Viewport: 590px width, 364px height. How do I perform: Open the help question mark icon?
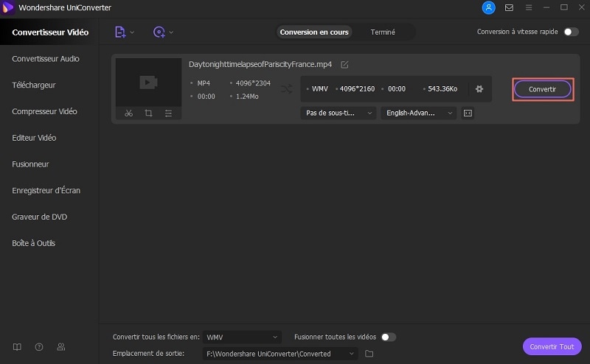[x=39, y=347]
